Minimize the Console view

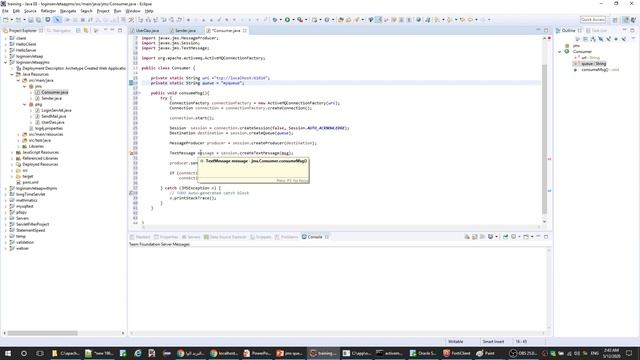tap(538, 237)
